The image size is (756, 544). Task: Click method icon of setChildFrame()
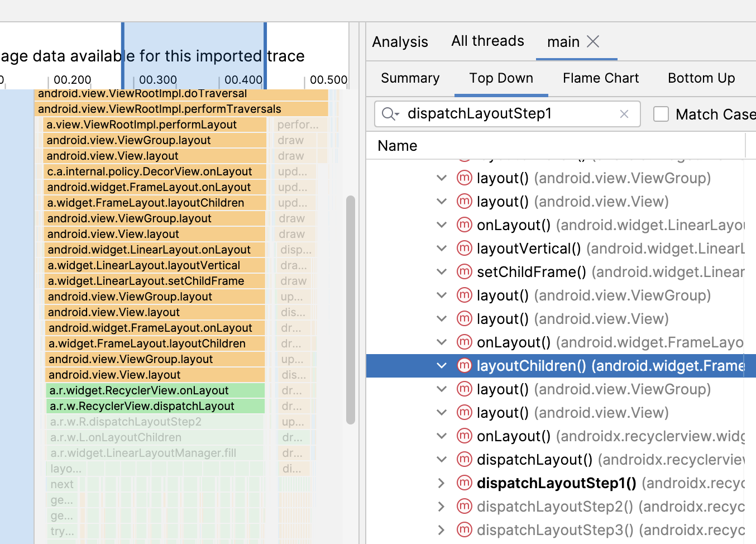465,272
